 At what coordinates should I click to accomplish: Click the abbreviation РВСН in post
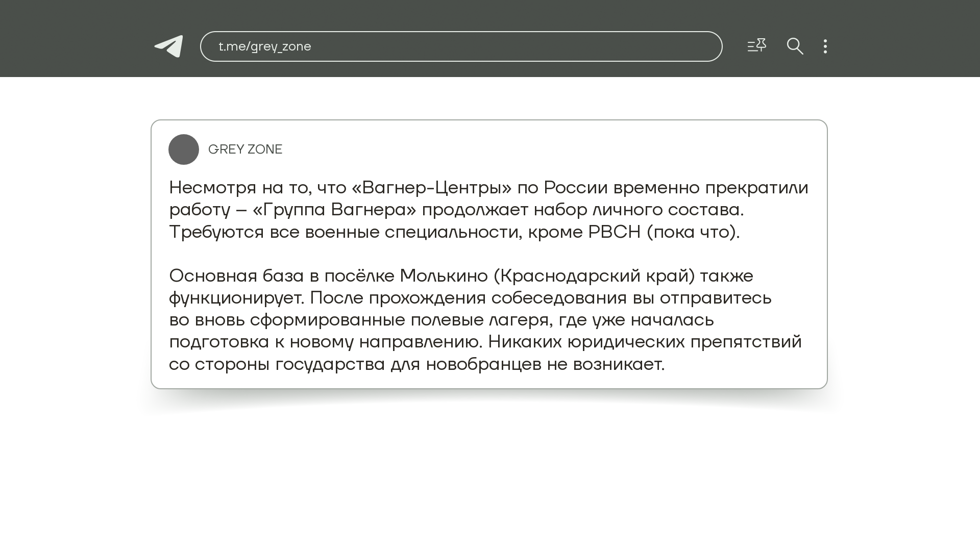[x=614, y=232]
